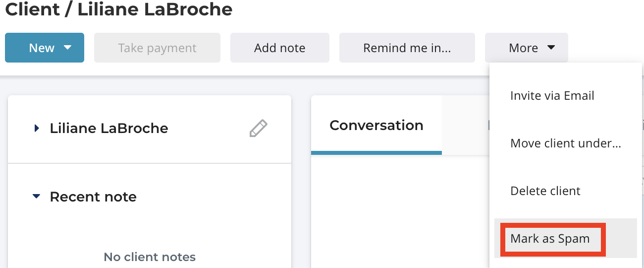644x268 pixels.
Task: Click the caret arrow on New button
Action: pos(68,48)
